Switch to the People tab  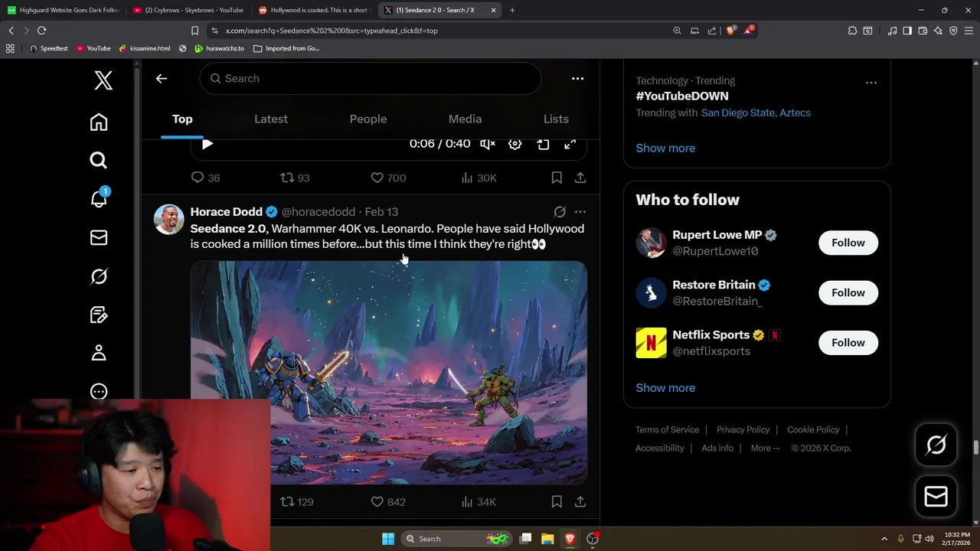coord(368,119)
